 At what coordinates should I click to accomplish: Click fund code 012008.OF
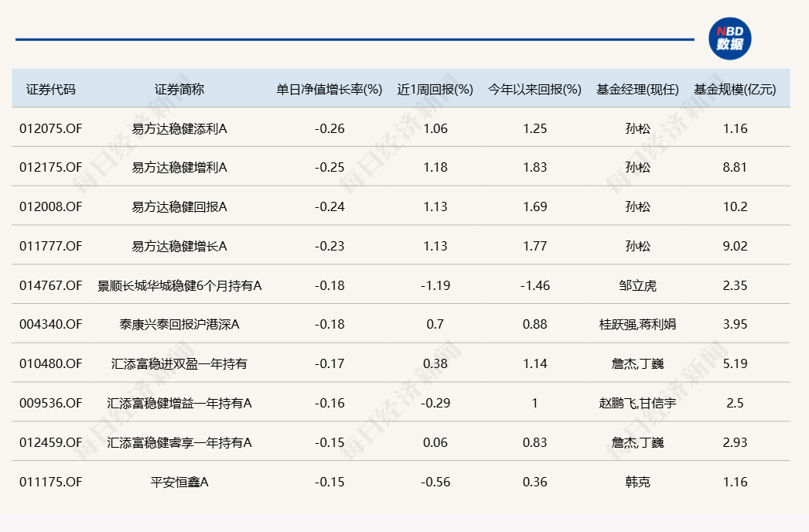point(50,206)
